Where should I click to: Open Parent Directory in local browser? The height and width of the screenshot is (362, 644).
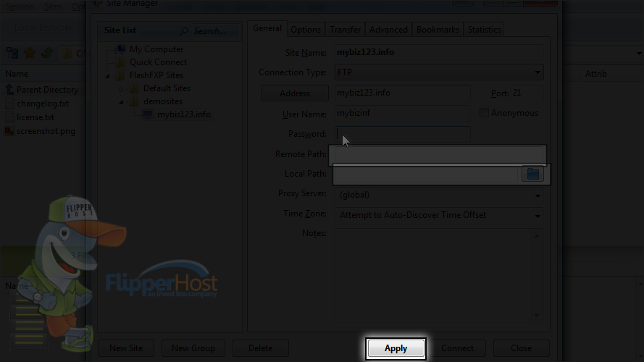coord(47,90)
